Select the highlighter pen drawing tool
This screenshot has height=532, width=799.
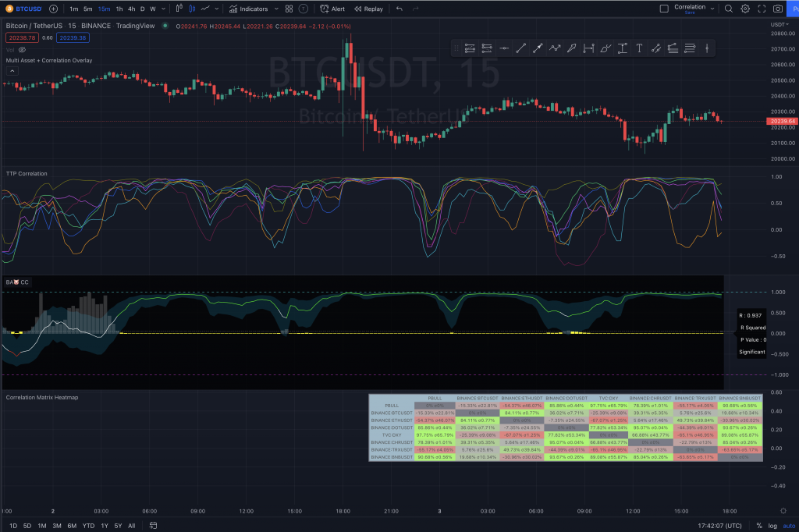(x=572, y=48)
